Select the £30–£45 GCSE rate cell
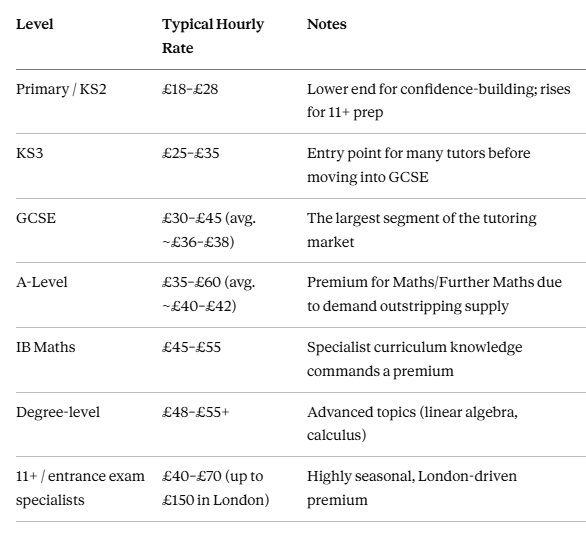The width and height of the screenshot is (586, 542). (x=209, y=230)
